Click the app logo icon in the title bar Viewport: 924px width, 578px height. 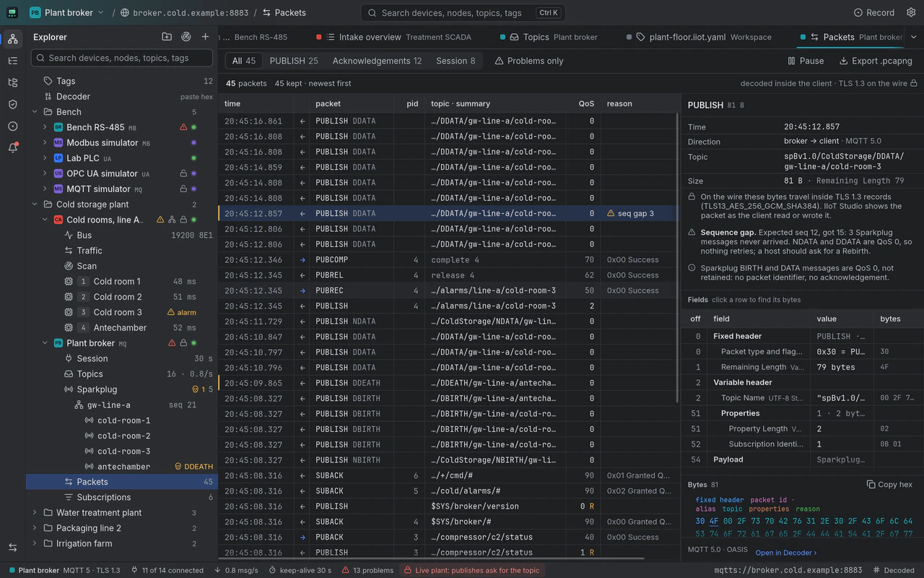click(12, 12)
